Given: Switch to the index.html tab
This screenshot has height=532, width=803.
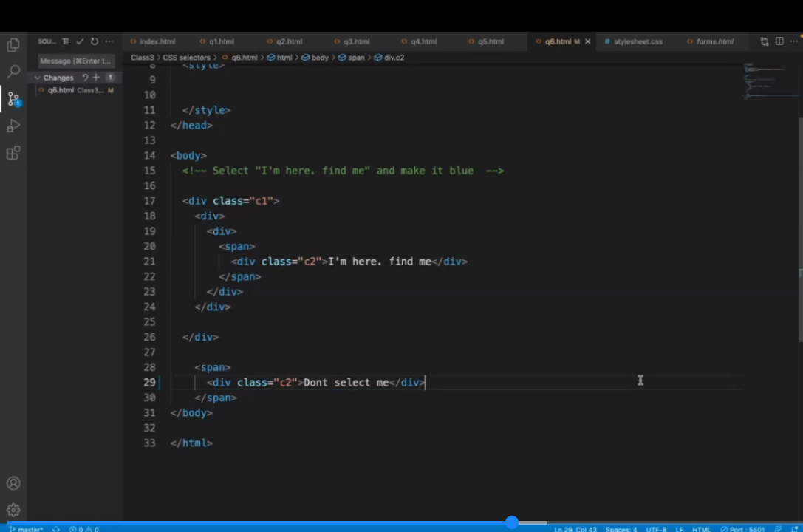Looking at the screenshot, I should point(157,42).
